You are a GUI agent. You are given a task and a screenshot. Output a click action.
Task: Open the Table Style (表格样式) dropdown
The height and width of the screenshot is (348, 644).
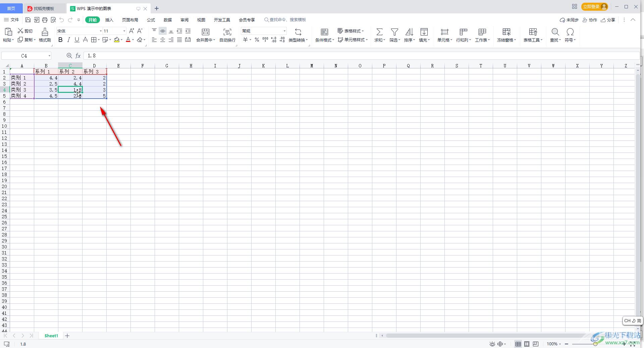[x=351, y=31]
